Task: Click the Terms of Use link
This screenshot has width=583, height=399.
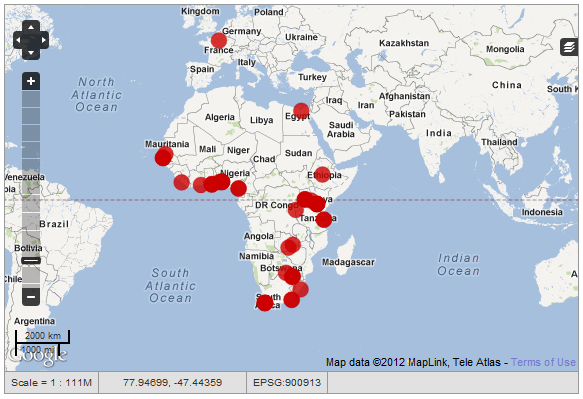Action: tap(543, 362)
